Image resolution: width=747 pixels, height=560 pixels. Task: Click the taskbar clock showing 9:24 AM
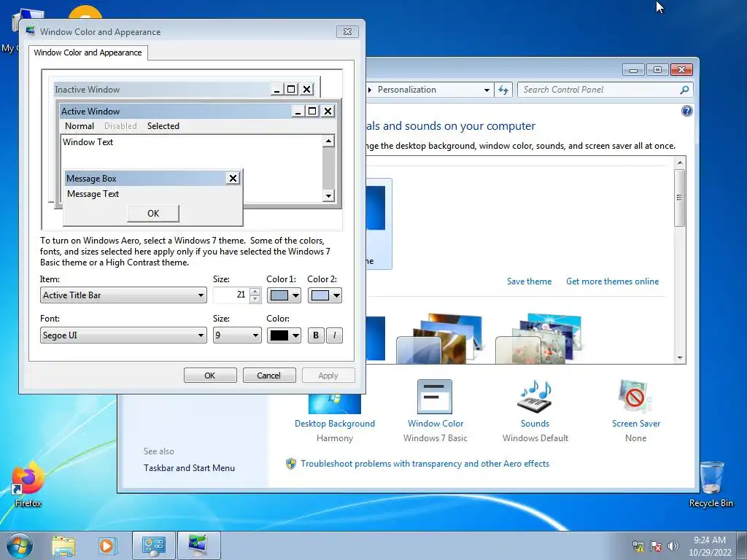click(709, 545)
